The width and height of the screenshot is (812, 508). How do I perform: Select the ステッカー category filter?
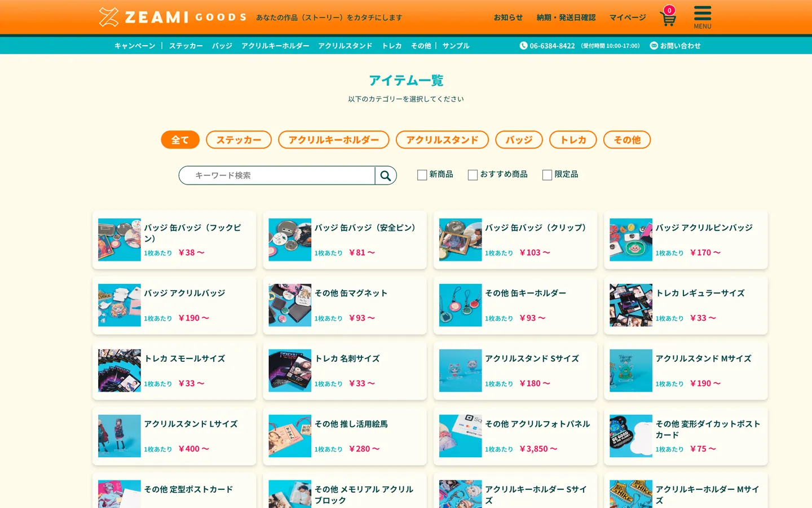239,140
